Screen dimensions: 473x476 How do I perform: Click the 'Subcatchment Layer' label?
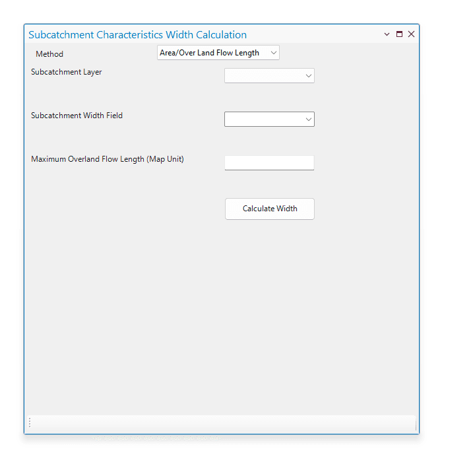tap(67, 72)
